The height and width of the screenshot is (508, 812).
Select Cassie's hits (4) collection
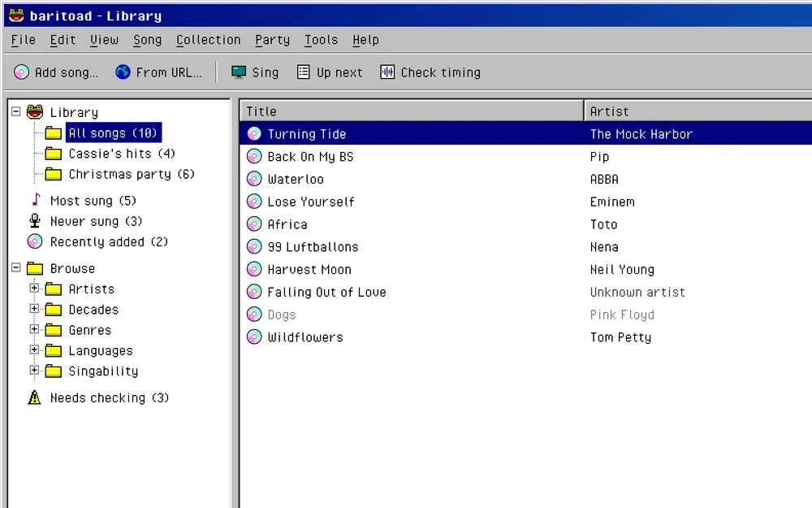coord(122,154)
